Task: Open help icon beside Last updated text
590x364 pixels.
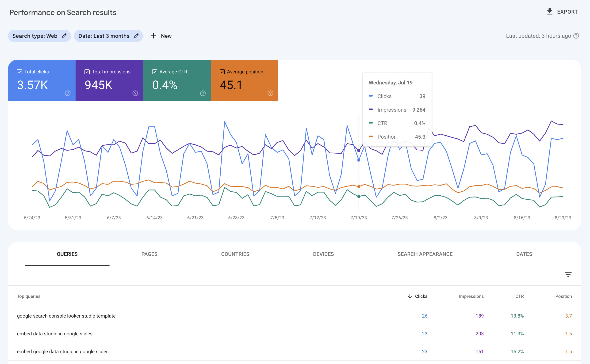Action: (x=576, y=36)
